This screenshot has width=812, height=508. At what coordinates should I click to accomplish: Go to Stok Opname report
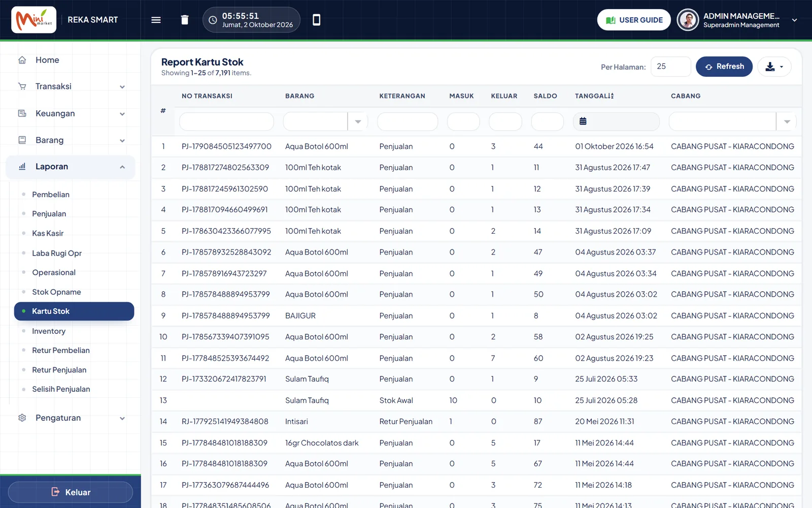pos(56,292)
